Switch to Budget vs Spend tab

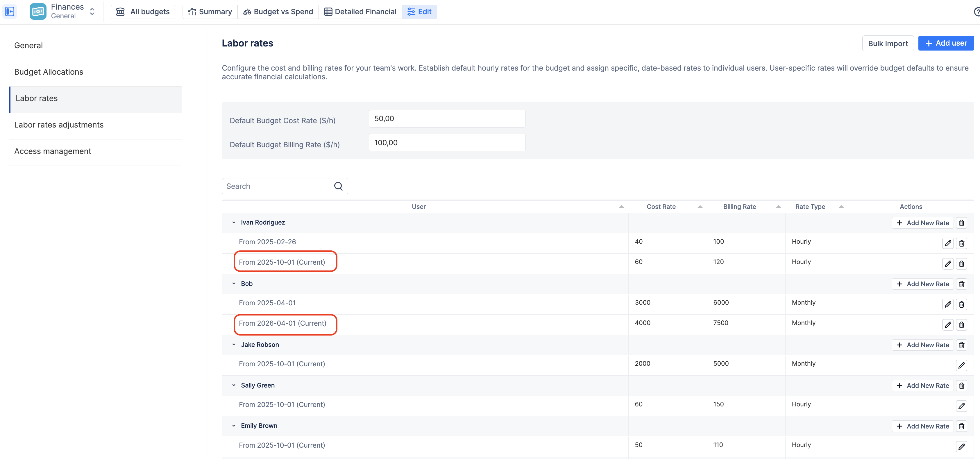click(278, 11)
